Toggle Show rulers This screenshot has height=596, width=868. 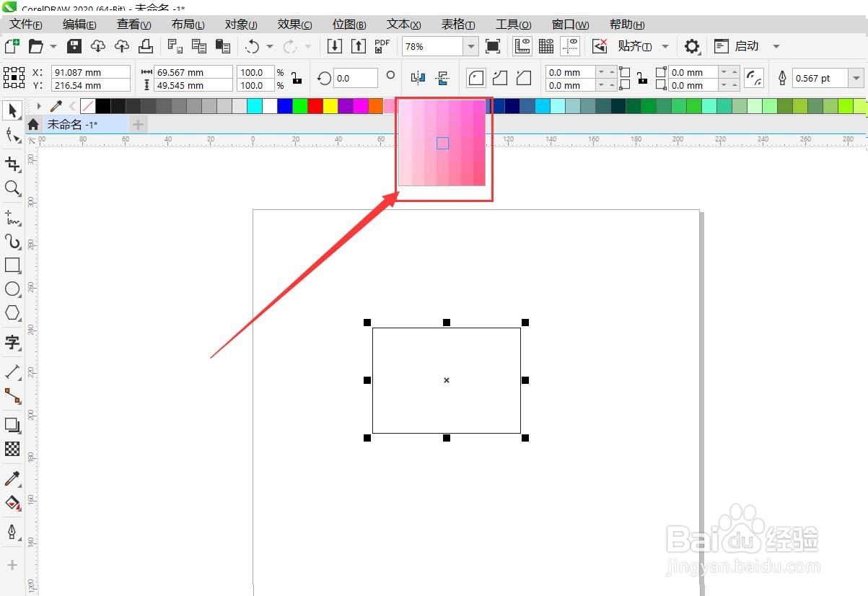(x=522, y=46)
